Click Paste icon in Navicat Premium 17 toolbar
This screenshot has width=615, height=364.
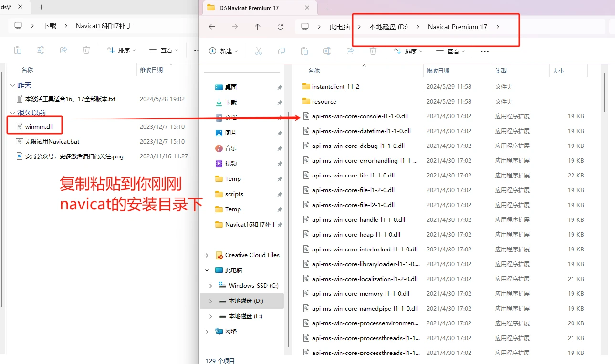coord(304,51)
